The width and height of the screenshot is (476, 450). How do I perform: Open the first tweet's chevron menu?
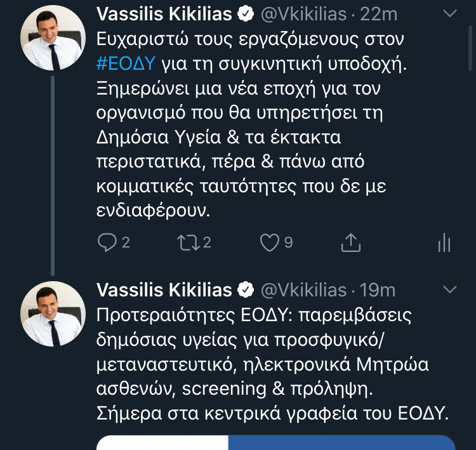tap(449, 13)
